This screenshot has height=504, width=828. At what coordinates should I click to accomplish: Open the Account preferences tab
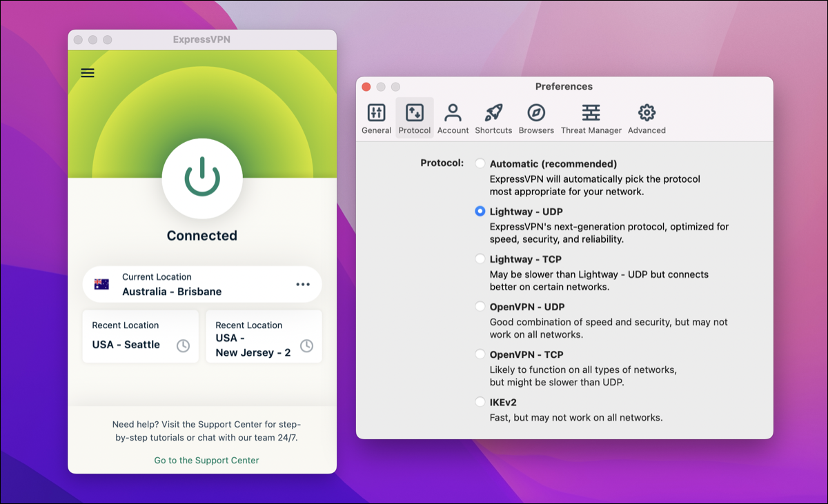click(453, 119)
